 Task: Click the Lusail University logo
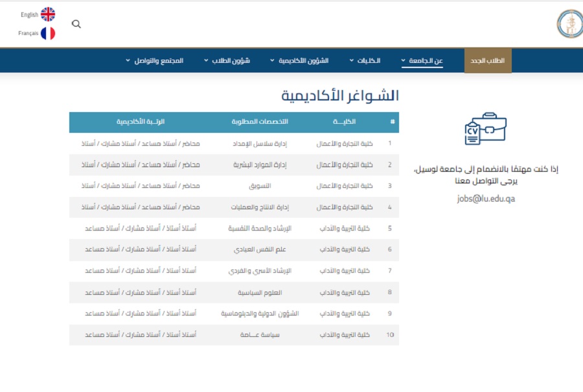pyautogui.click(x=569, y=23)
